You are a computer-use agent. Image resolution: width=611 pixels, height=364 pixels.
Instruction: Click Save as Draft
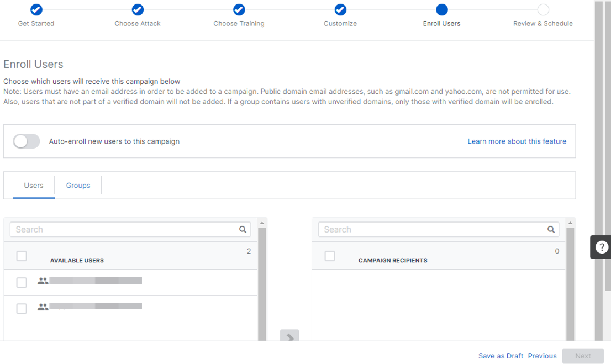[501, 356]
